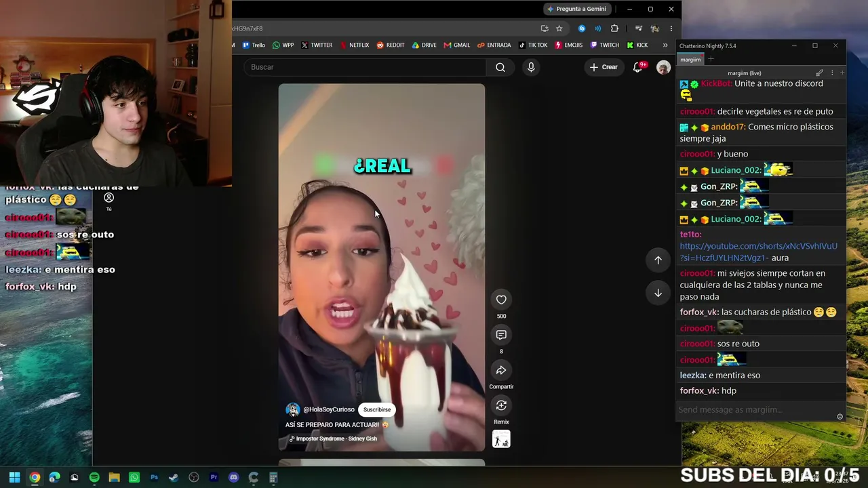Open the sound thumbnail under Remix

pos(501,439)
